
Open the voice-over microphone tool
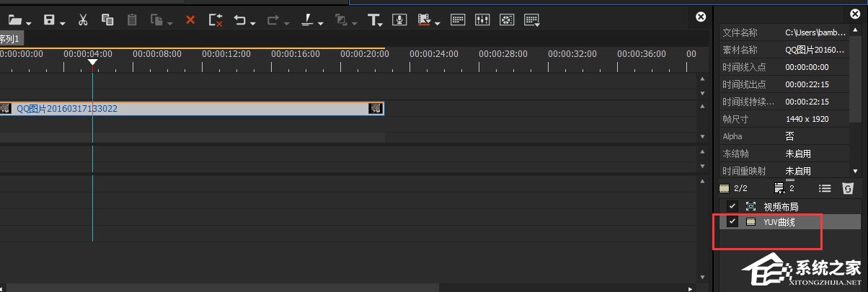pyautogui.click(x=400, y=20)
